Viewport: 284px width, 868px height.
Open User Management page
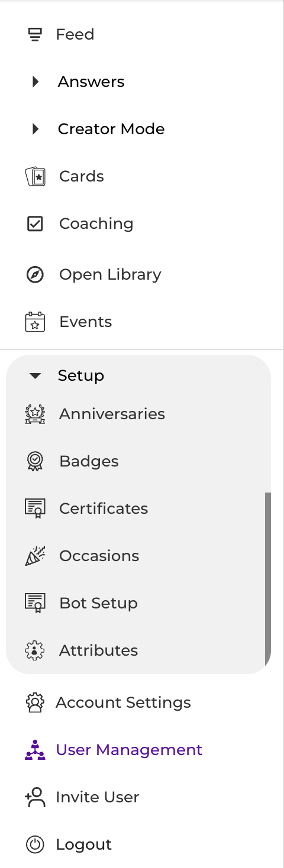[129, 750]
